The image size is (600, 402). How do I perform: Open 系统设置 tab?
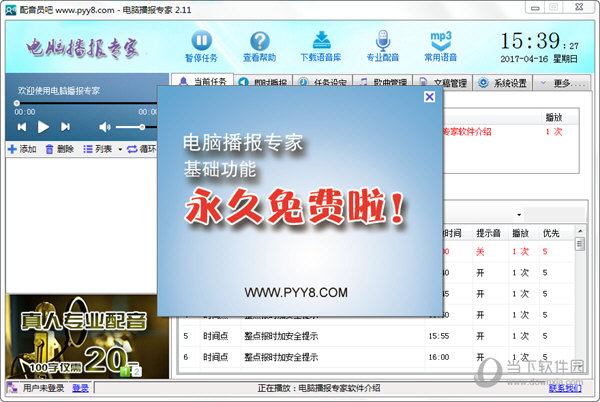tap(503, 83)
